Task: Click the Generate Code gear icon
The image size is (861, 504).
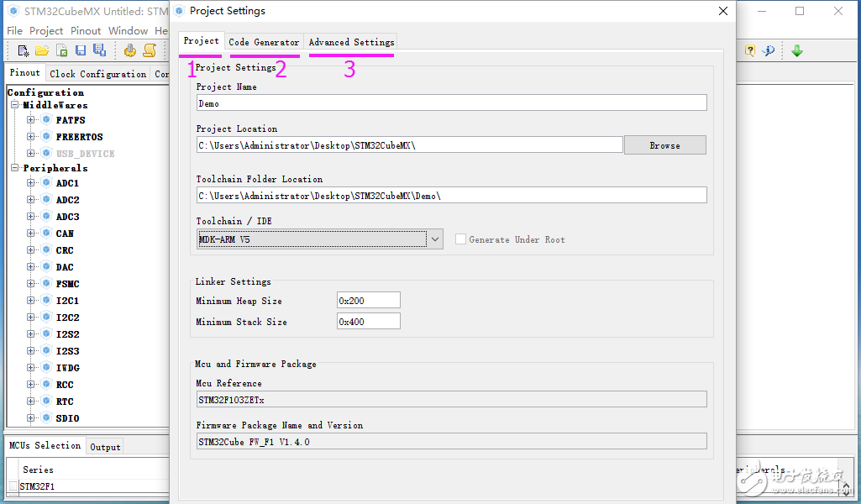Action: [130, 51]
